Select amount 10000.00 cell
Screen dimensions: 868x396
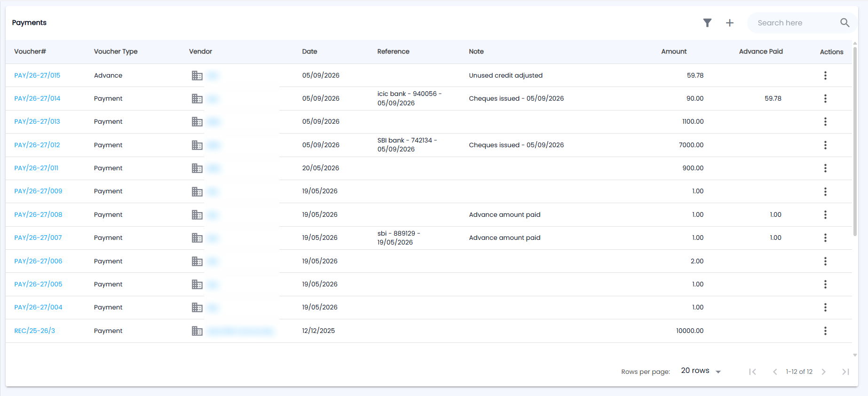690,331
